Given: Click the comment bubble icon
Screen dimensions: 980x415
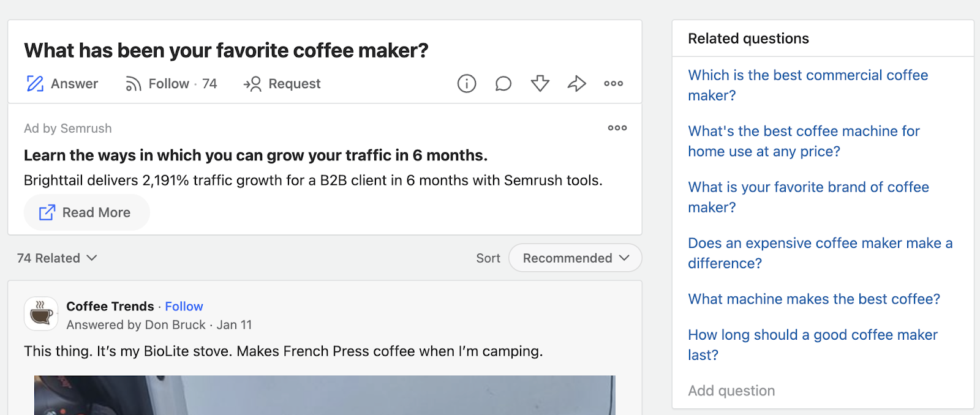Looking at the screenshot, I should (503, 84).
